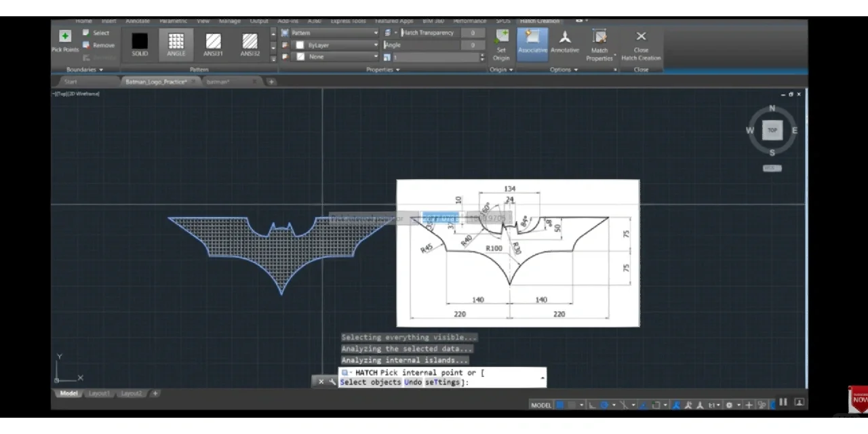Click Match Properties button

pyautogui.click(x=599, y=45)
